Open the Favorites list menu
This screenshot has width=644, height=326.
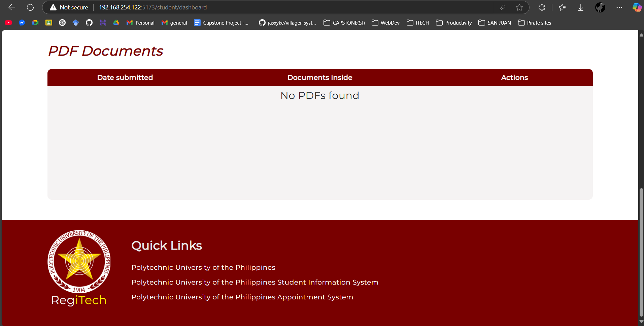click(x=562, y=7)
